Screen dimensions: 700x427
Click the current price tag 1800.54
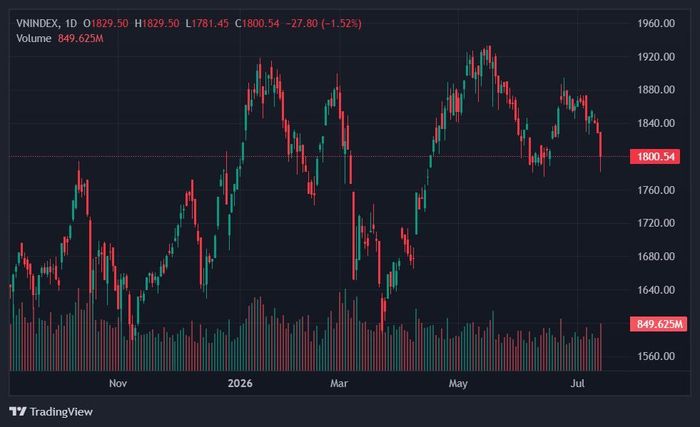pyautogui.click(x=655, y=156)
